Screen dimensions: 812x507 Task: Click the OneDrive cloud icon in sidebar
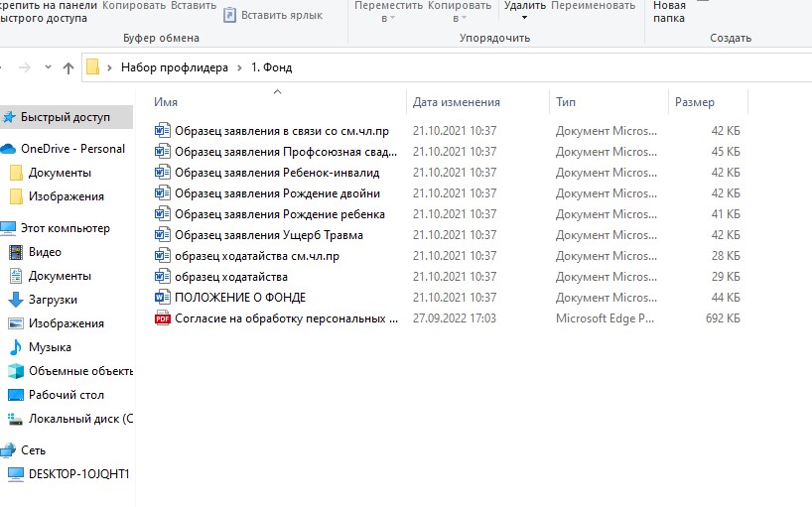9,149
